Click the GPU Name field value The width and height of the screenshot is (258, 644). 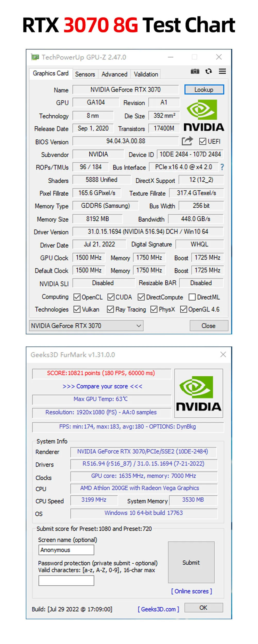(126, 90)
